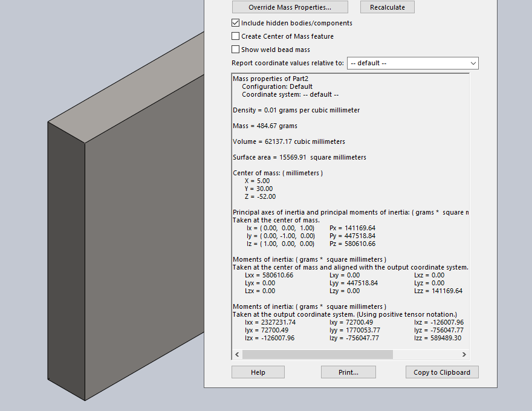Click the Density line in results
This screenshot has width=532, height=411.
coord(296,110)
